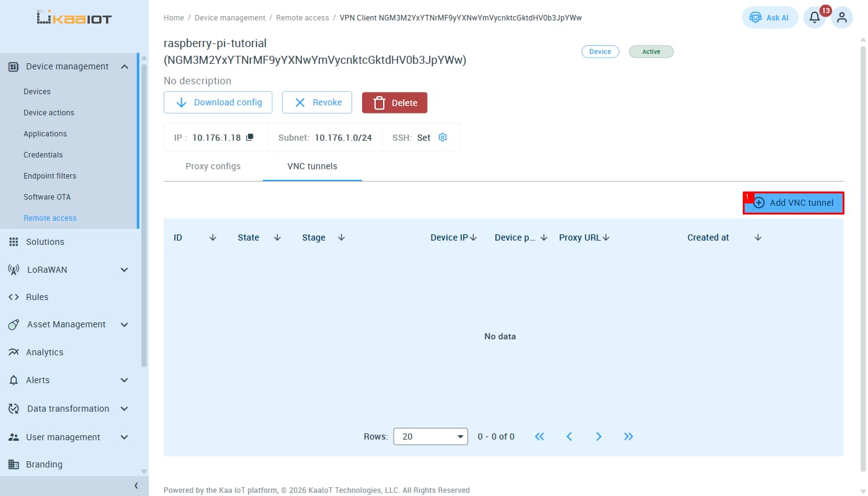Image resolution: width=868 pixels, height=496 pixels.
Task: Sort by Device IP column arrow
Action: (x=474, y=237)
